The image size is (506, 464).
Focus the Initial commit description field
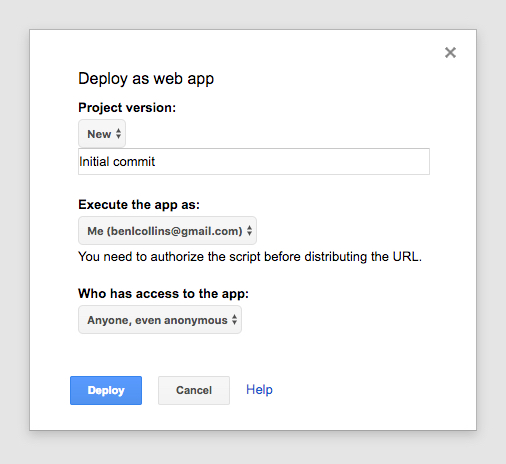click(254, 162)
